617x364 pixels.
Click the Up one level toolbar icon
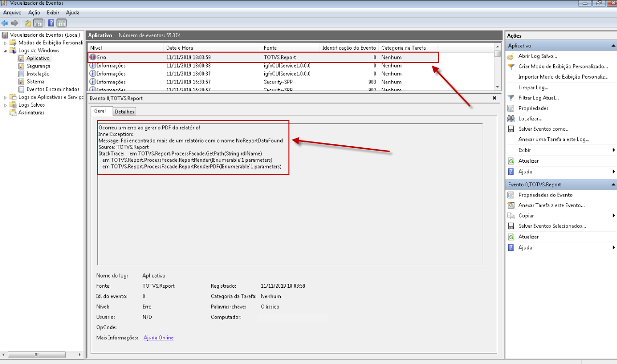click(28, 23)
